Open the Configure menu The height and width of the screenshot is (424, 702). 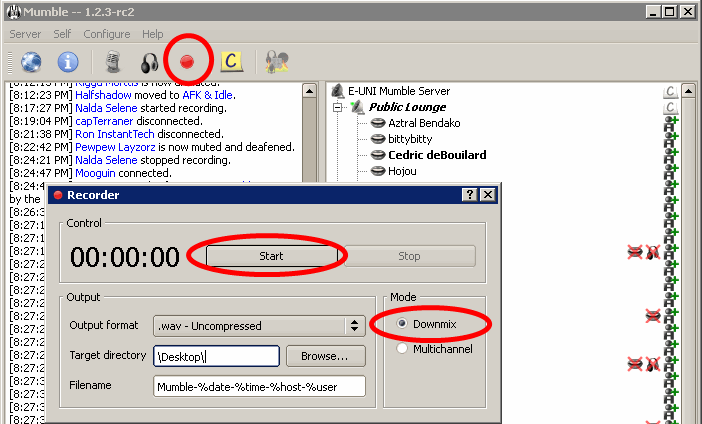tap(106, 34)
